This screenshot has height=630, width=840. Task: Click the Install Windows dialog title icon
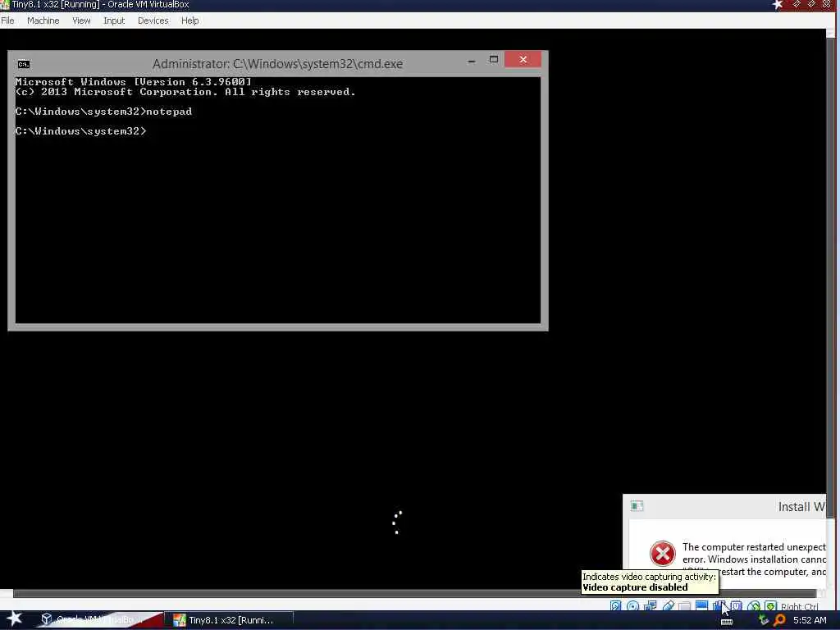coord(637,506)
